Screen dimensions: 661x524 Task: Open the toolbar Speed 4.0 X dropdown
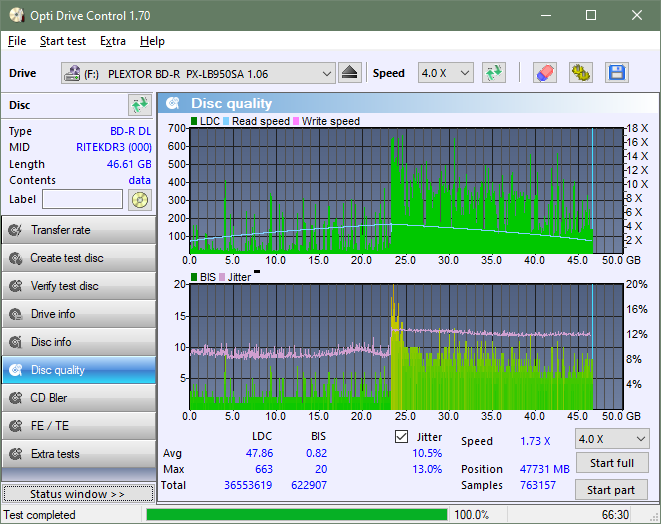pos(446,73)
